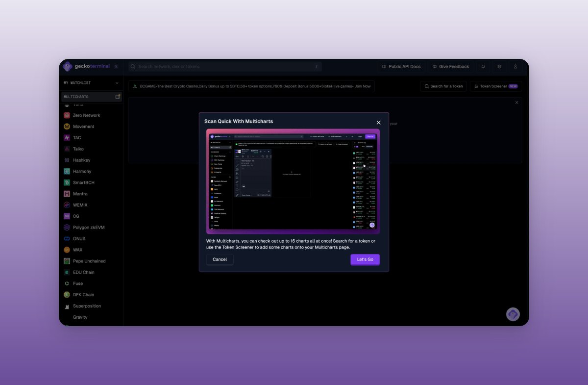Click the NEW badge on Token Screener
Image resolution: width=588 pixels, height=385 pixels.
pyautogui.click(x=513, y=86)
